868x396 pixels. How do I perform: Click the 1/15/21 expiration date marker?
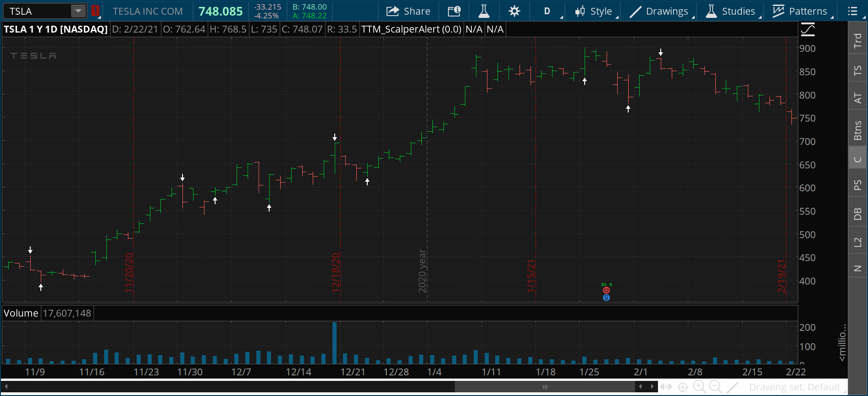click(531, 276)
